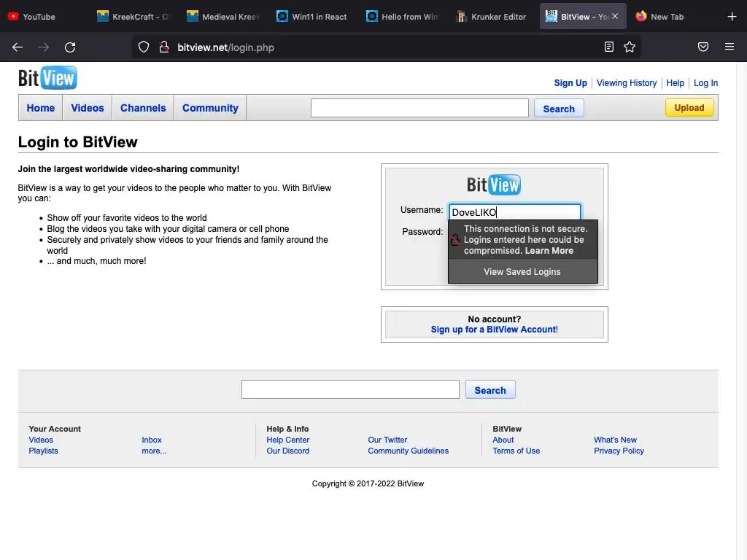747x560 pixels.
Task: Click the Help link in the header
Action: click(x=675, y=83)
